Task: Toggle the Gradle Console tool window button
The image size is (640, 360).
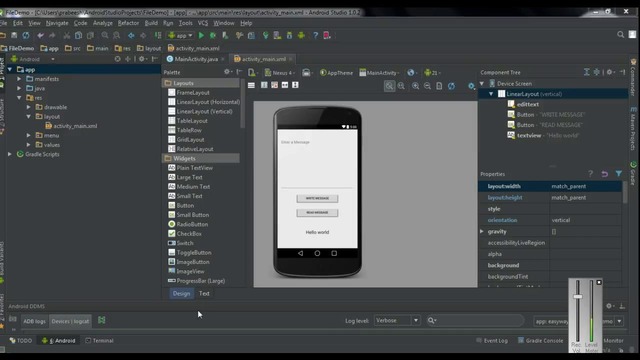Action: click(x=540, y=340)
